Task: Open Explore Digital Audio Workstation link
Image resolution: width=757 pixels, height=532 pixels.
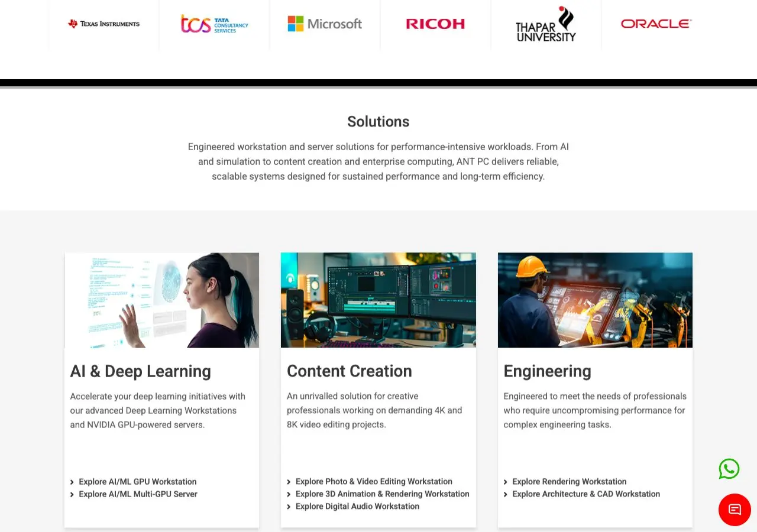Action: tap(357, 507)
